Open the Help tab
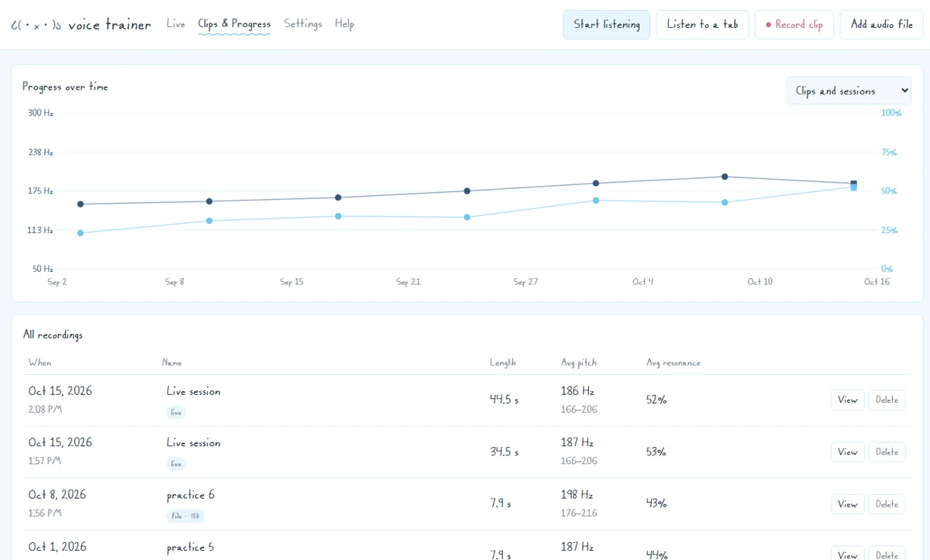The width and height of the screenshot is (930, 560). point(345,24)
